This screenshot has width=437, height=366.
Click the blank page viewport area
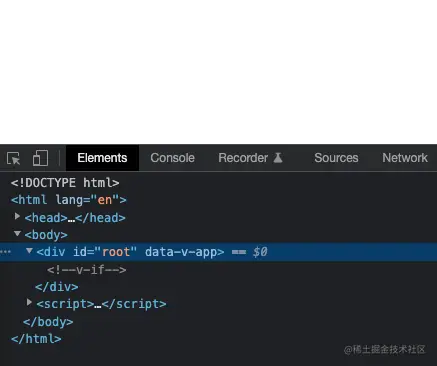[x=218, y=72]
